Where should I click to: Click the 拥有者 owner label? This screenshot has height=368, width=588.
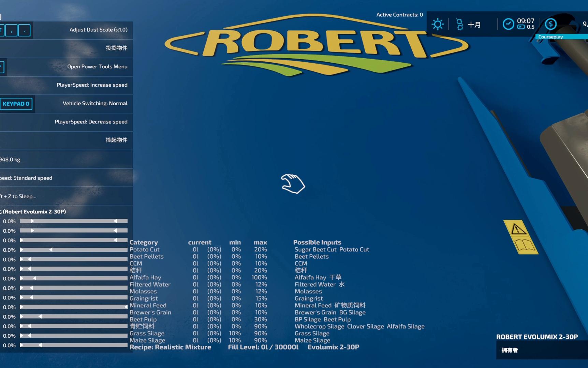pyautogui.click(x=510, y=350)
